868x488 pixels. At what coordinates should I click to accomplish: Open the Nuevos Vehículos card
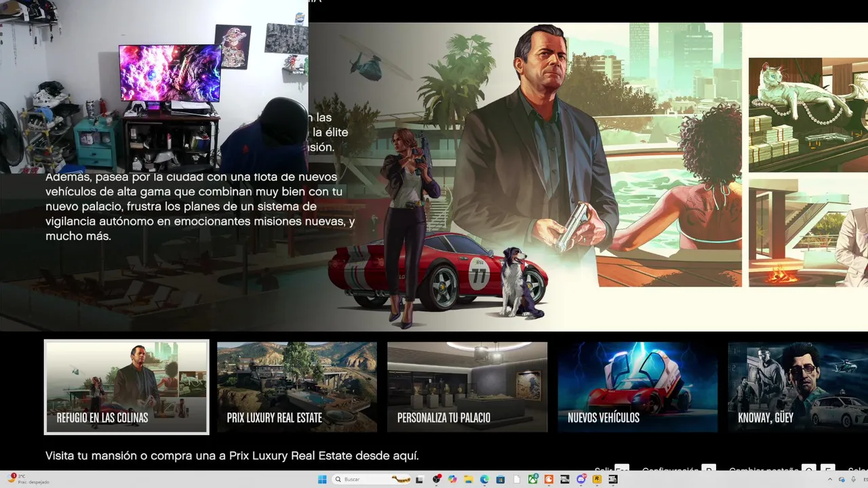(x=637, y=386)
